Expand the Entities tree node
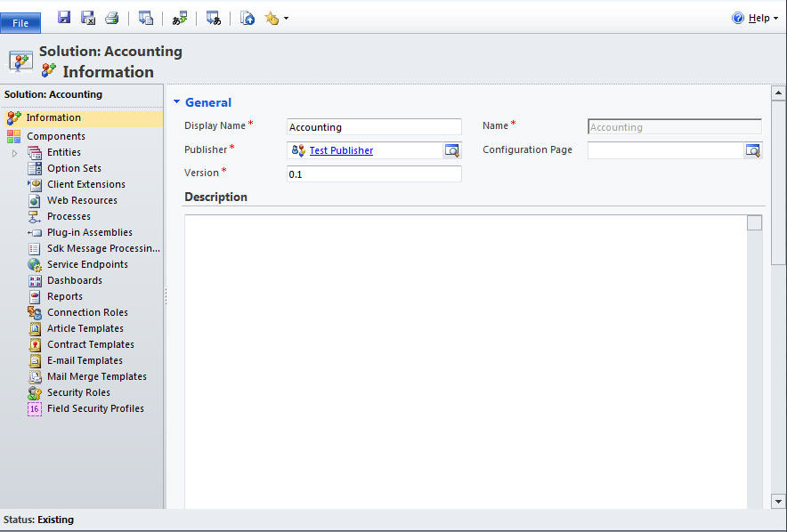Viewport: 787px width, 532px height. point(14,153)
